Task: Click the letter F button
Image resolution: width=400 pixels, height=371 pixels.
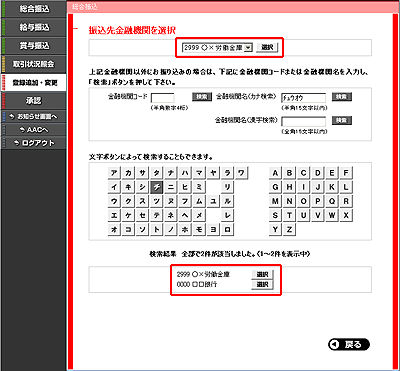Action: pos(346,173)
